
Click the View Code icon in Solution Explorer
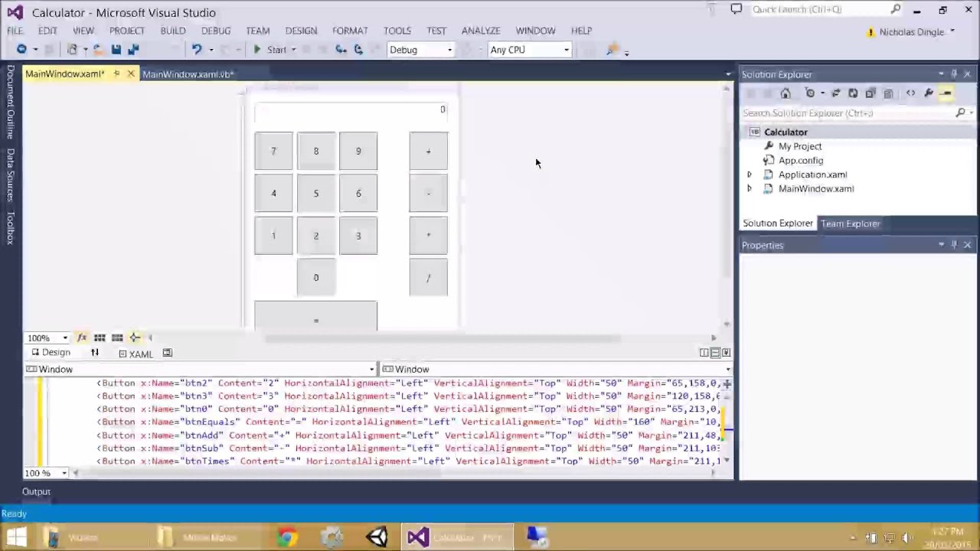click(x=910, y=93)
